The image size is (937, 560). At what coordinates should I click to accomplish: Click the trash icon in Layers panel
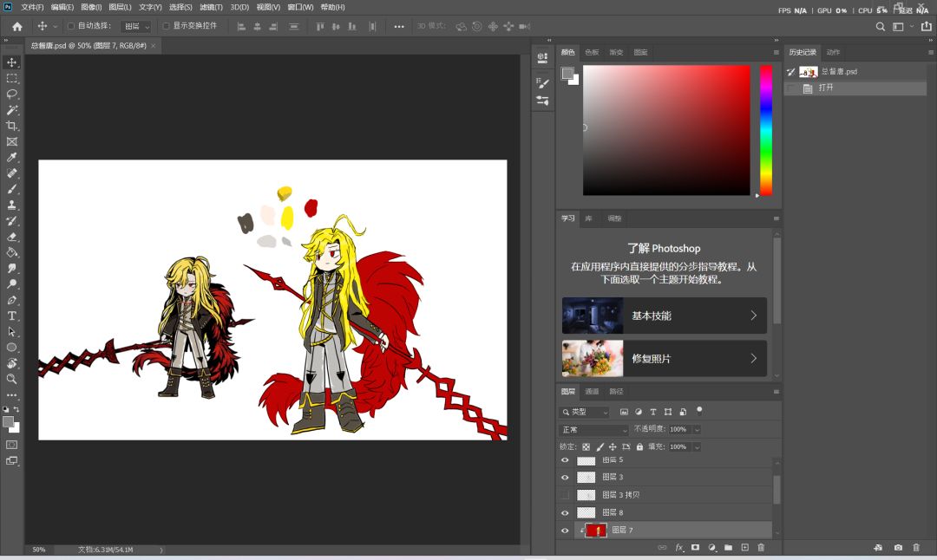[761, 548]
